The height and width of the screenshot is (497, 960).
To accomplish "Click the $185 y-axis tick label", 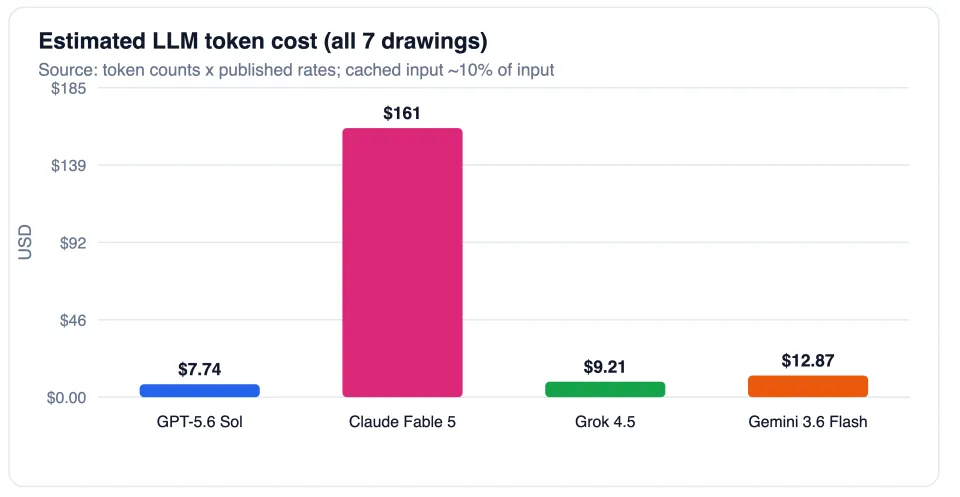I will (69, 88).
